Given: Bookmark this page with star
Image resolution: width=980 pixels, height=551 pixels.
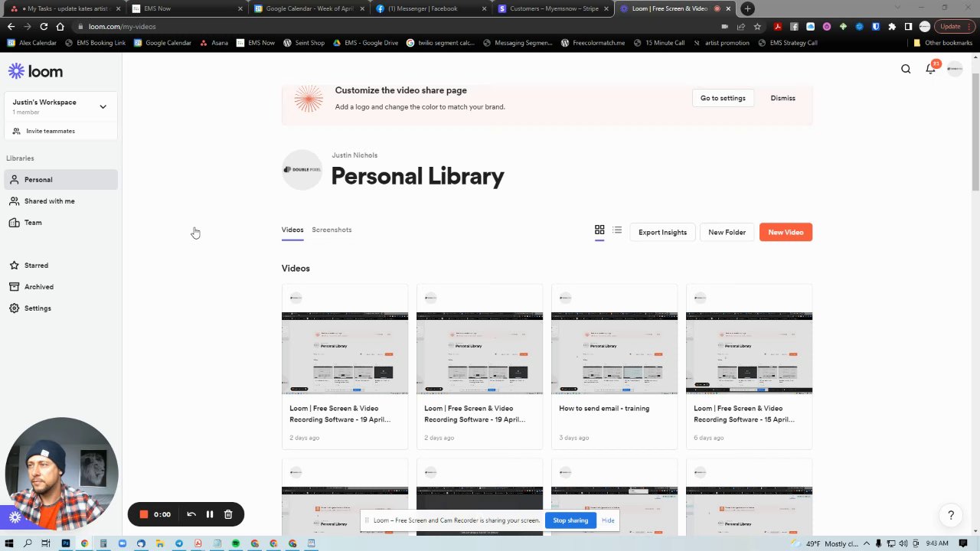Looking at the screenshot, I should click(x=757, y=26).
